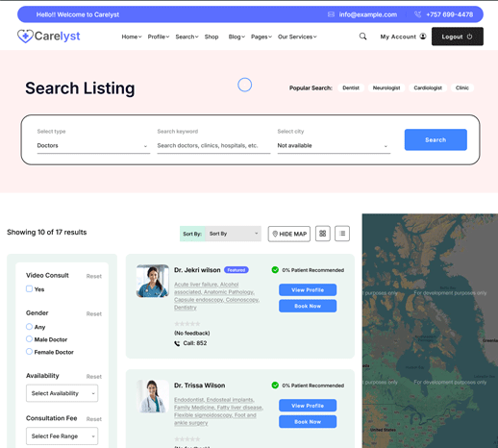The height and width of the screenshot is (448, 498).
Task: Click the call phone icon for Dr. Jekri wilson
Action: coord(177,343)
